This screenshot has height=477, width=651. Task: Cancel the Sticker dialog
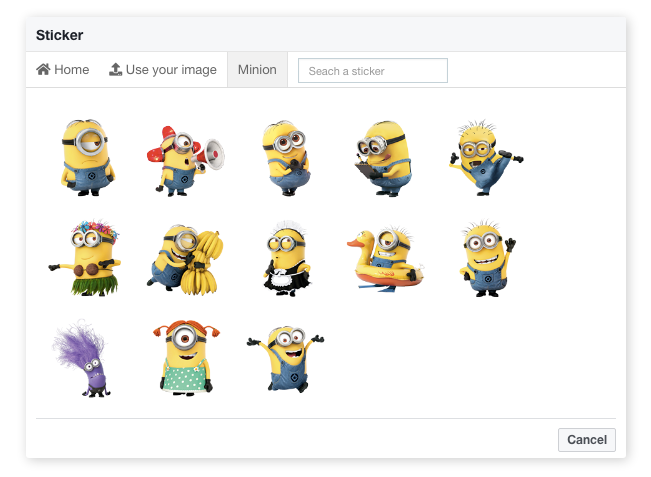point(587,440)
